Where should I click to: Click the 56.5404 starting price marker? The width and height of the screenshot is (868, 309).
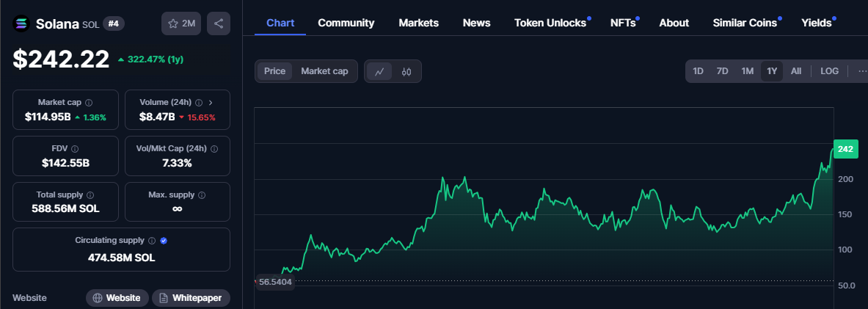(274, 282)
